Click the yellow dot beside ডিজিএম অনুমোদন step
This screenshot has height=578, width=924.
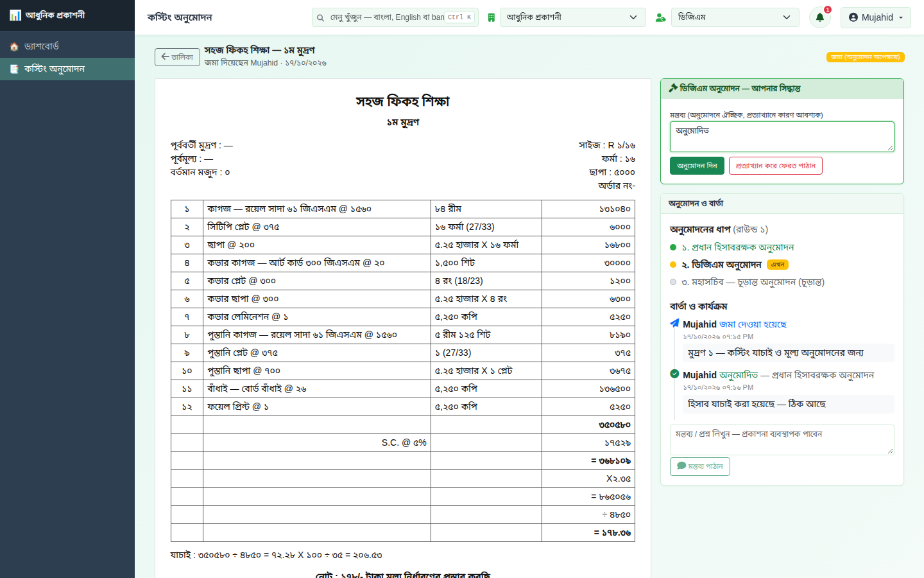click(x=673, y=265)
